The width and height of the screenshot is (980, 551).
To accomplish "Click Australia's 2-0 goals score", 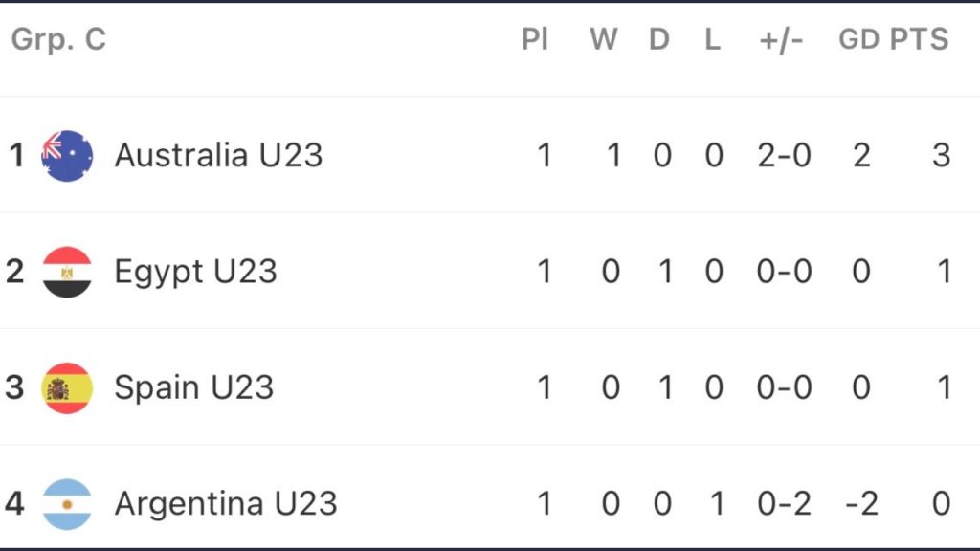I will pos(785,155).
